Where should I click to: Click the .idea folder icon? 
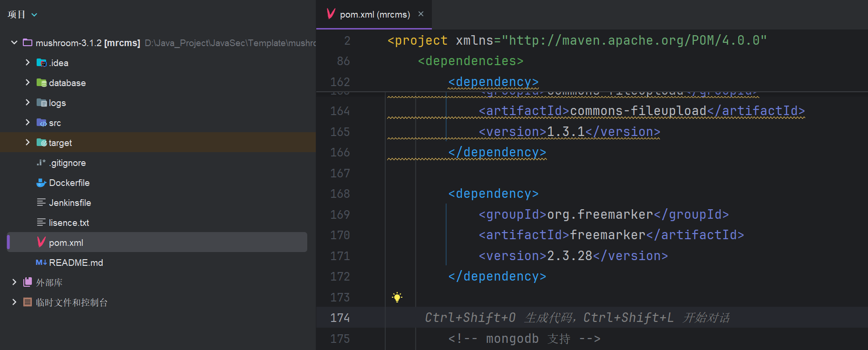tap(41, 63)
